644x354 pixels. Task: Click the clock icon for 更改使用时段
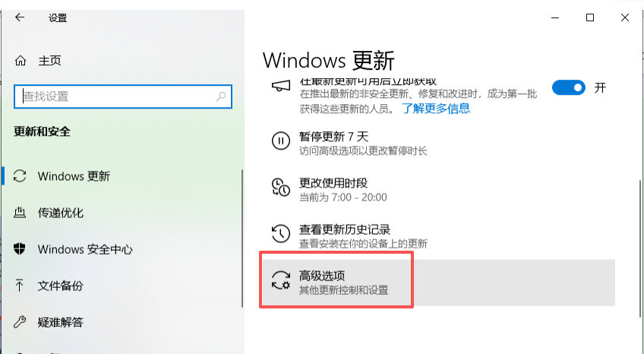tap(281, 188)
